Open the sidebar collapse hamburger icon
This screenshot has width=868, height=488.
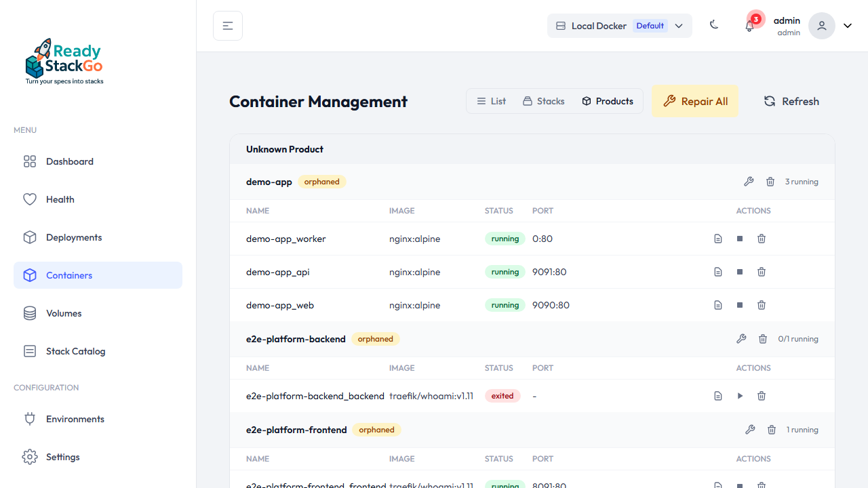point(227,25)
